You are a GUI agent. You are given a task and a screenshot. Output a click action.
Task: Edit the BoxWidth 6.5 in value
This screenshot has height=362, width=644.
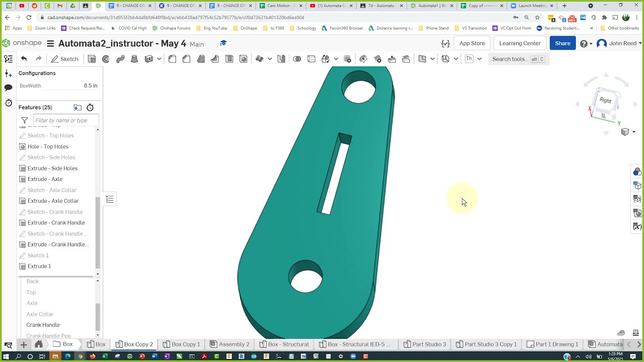tap(91, 85)
